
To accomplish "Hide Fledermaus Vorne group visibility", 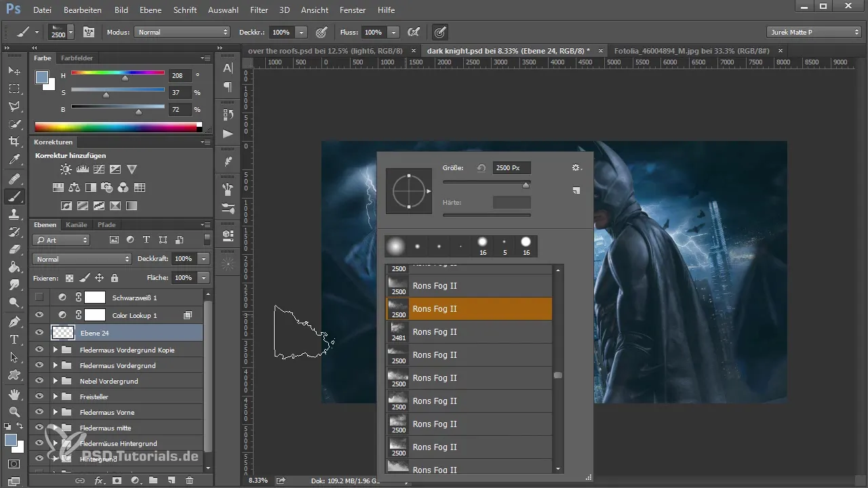I will pos(39,412).
